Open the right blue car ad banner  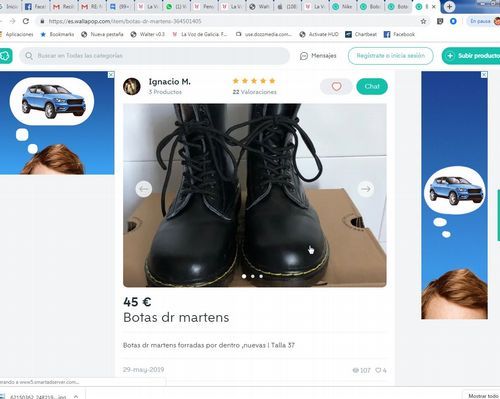(x=454, y=195)
